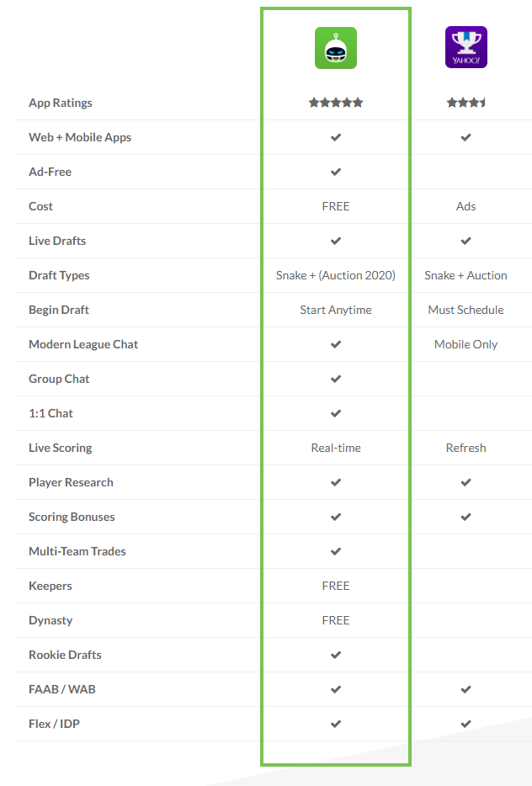
Task: Click the 'Real-time' live scoring cell
Action: tap(336, 448)
